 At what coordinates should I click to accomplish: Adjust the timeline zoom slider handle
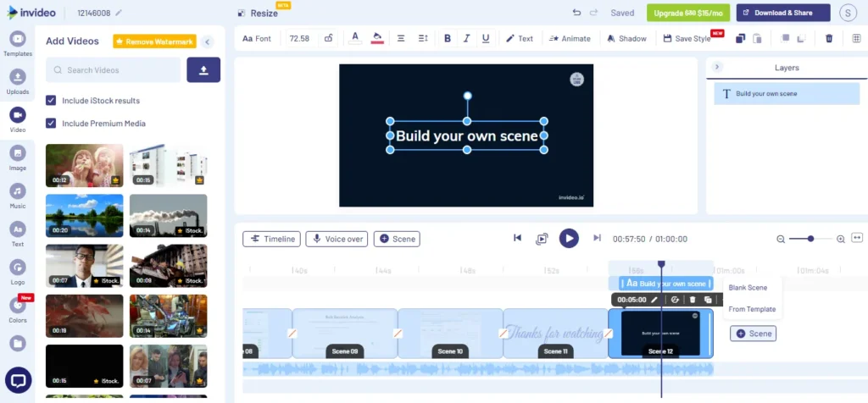(x=810, y=239)
